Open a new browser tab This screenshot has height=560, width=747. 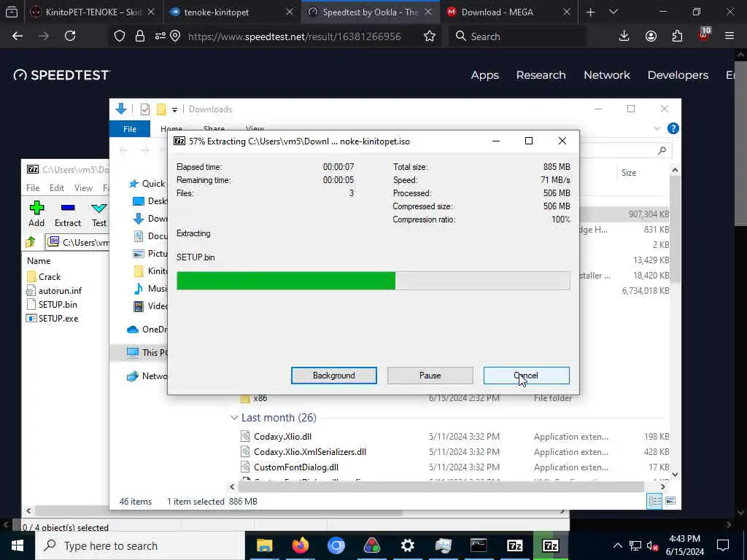coord(590,12)
